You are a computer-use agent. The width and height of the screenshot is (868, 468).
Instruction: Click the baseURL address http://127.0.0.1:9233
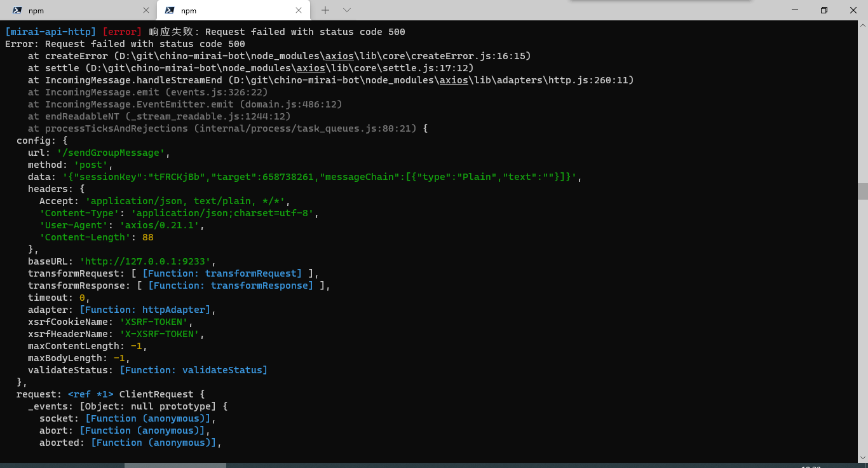point(146,261)
